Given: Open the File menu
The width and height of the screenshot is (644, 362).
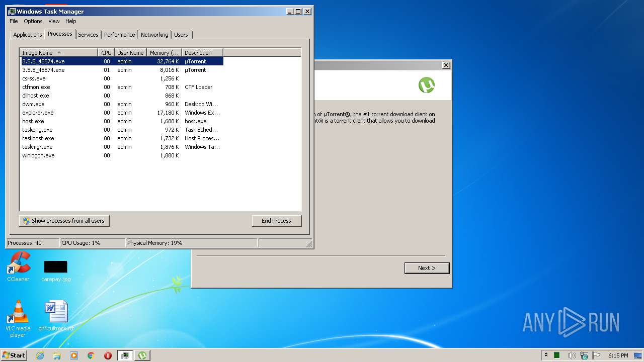Looking at the screenshot, I should click(14, 21).
